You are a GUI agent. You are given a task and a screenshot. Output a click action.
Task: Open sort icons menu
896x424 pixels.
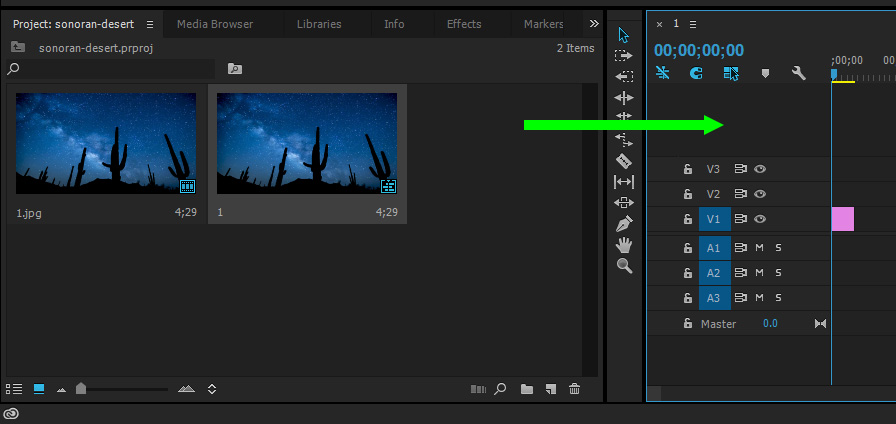point(212,389)
